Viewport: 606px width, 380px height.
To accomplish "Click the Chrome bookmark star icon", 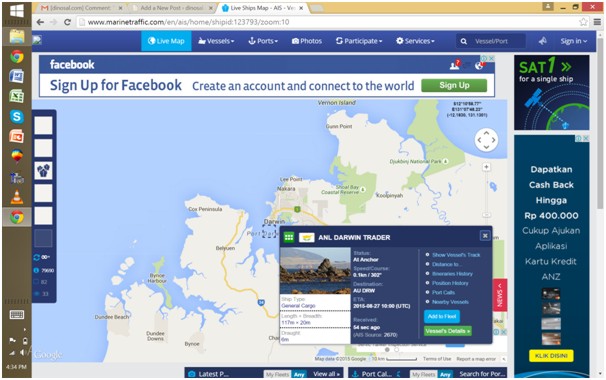I will tap(583, 22).
